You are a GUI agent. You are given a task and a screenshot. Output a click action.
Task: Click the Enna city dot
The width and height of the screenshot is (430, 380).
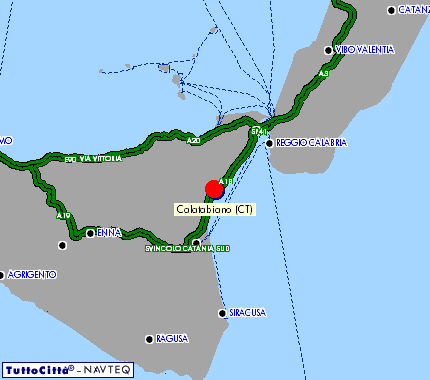[x=90, y=233]
